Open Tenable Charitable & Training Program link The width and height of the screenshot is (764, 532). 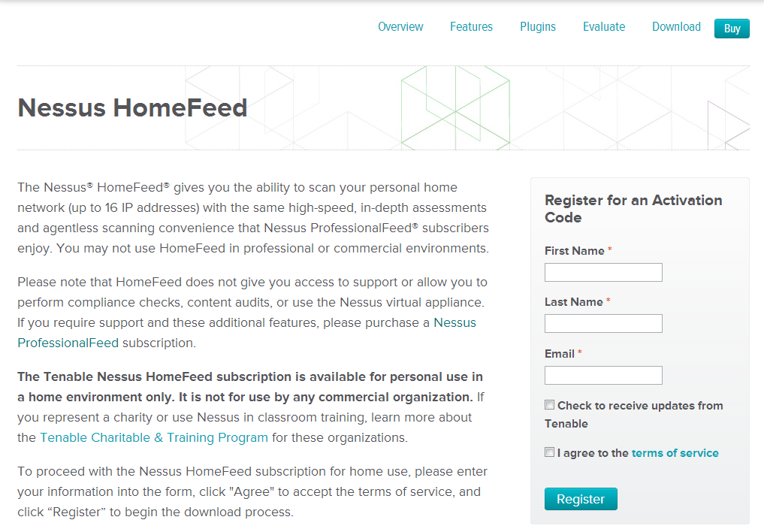154,437
